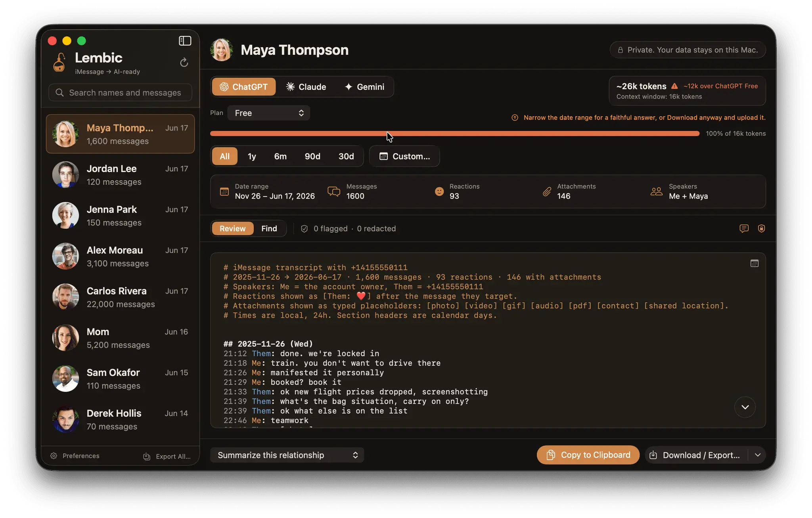Viewport: 812px width, 518px height.
Task: Click the green macOS zoom button
Action: (82, 41)
